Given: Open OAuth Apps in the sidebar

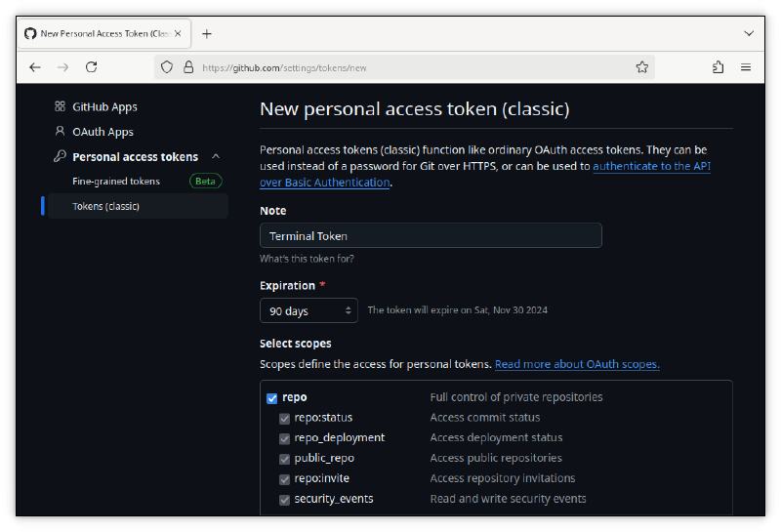Looking at the screenshot, I should (x=103, y=132).
